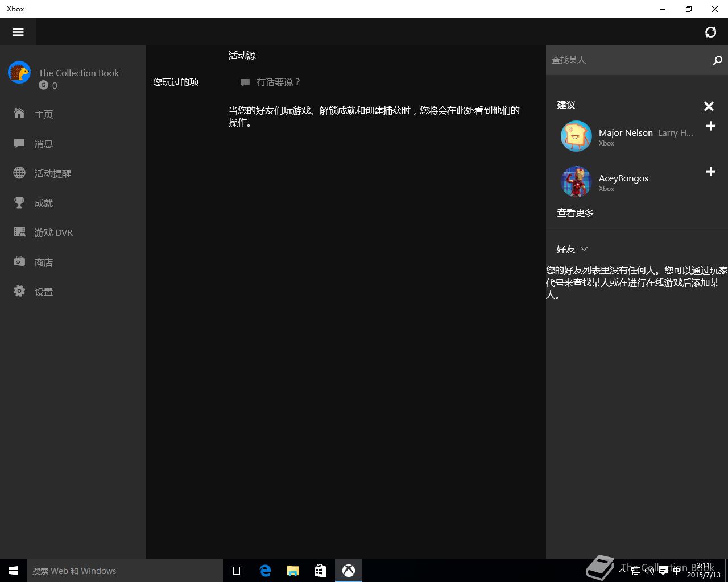Viewport: 728px width, 582px height.
Task: Click the Xbox app taskbar icon
Action: pyautogui.click(x=349, y=571)
